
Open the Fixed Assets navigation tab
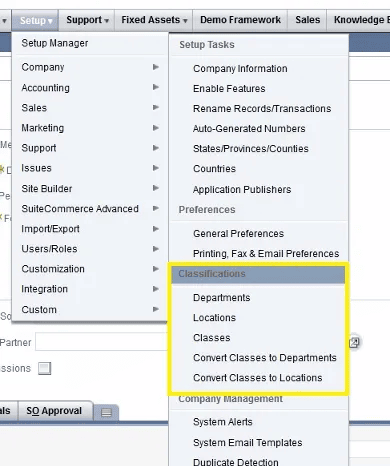click(154, 20)
